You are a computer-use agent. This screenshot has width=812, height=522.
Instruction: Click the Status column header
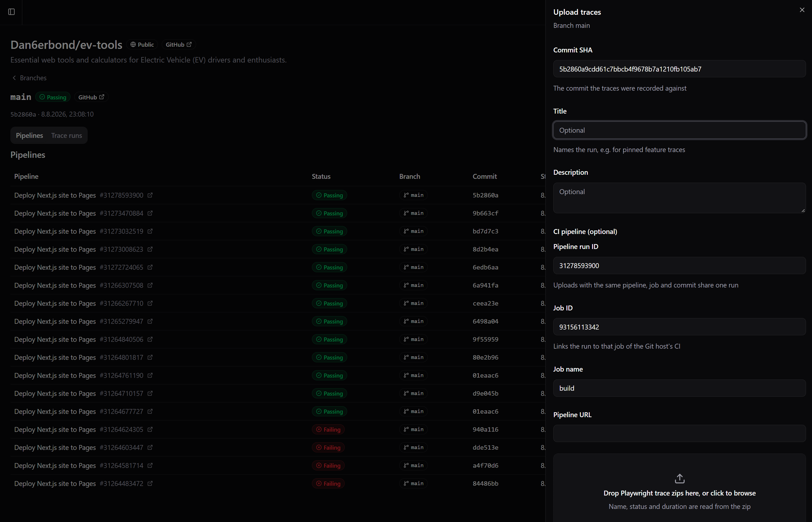[x=321, y=176]
